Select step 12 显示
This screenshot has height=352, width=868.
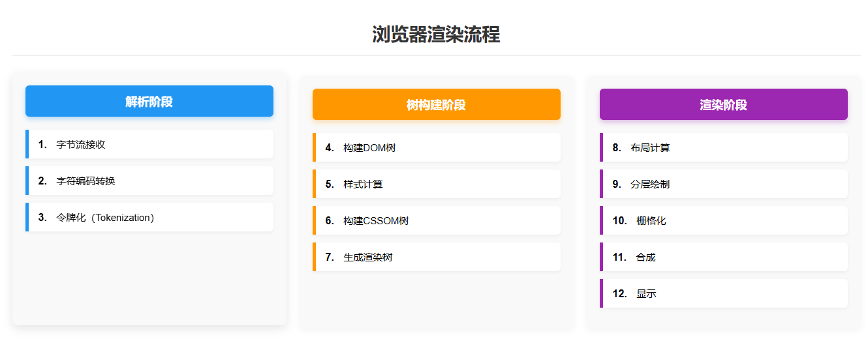point(724,293)
